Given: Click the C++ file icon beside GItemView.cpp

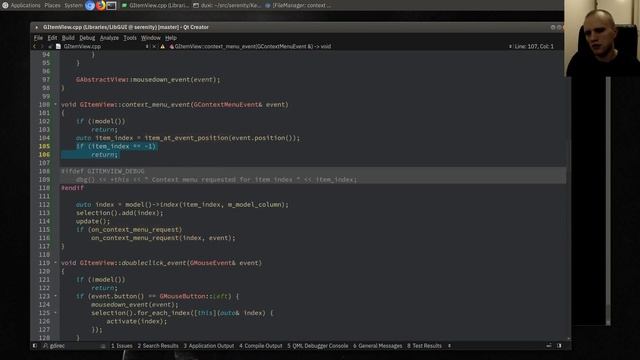Looking at the screenshot, I should coord(58,47).
